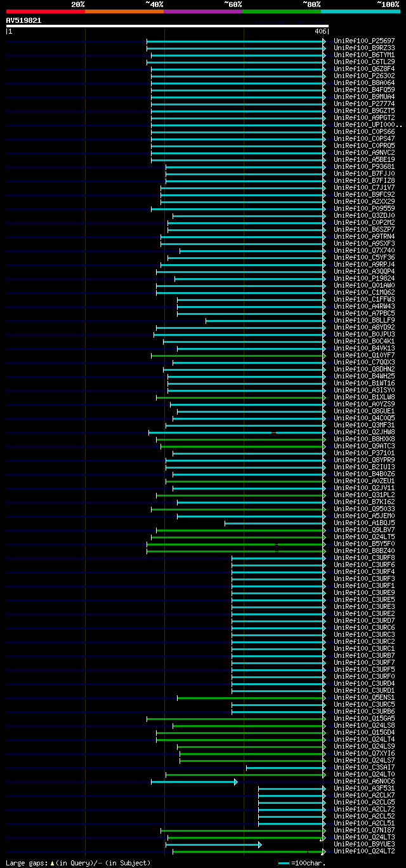406x868 pixels.
Task: Click the UniRef100_A6N0C6 entry
Action: pyautogui.click(x=364, y=782)
